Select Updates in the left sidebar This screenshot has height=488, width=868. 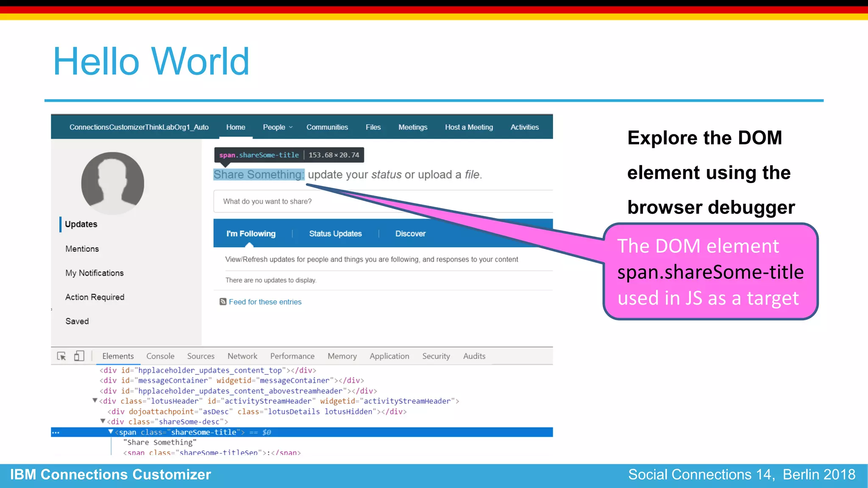tap(81, 224)
